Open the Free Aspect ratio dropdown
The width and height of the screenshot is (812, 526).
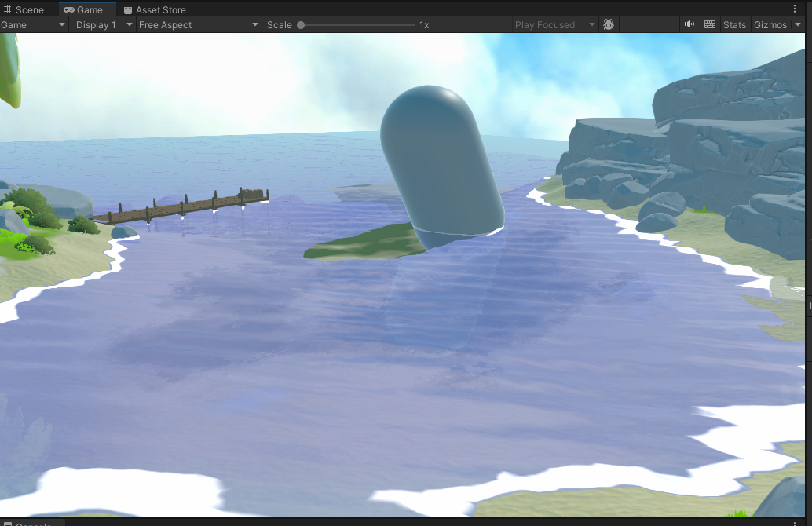(198, 25)
